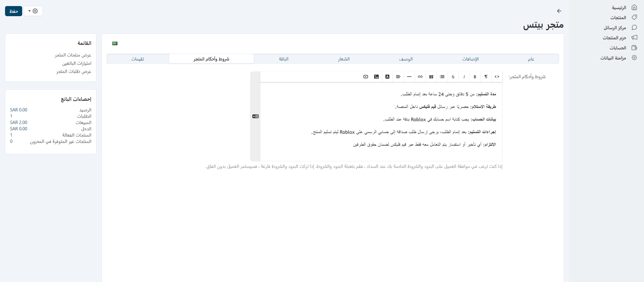Insert a table in the editor

pyautogui.click(x=431, y=77)
